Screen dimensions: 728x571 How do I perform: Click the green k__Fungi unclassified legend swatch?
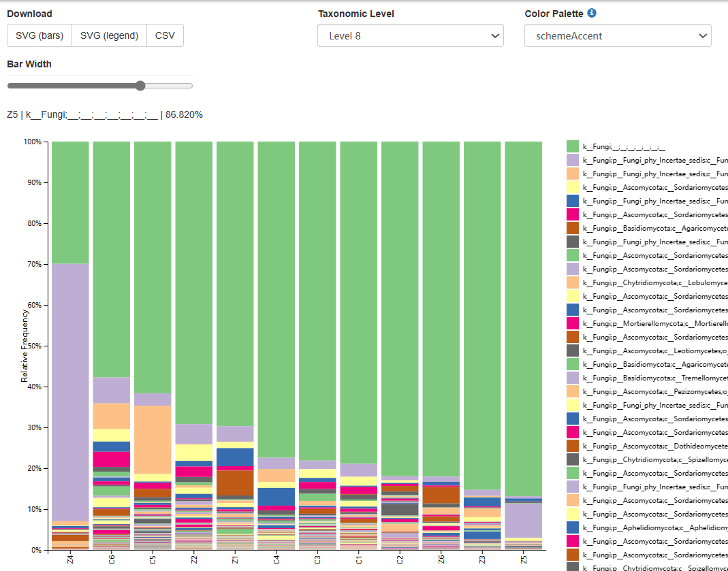pos(572,146)
